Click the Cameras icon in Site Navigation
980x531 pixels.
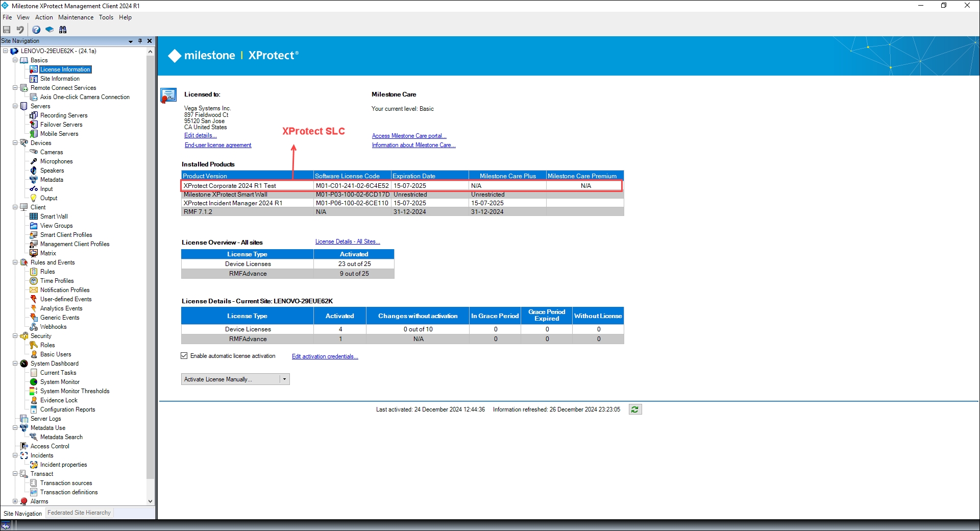click(x=34, y=152)
